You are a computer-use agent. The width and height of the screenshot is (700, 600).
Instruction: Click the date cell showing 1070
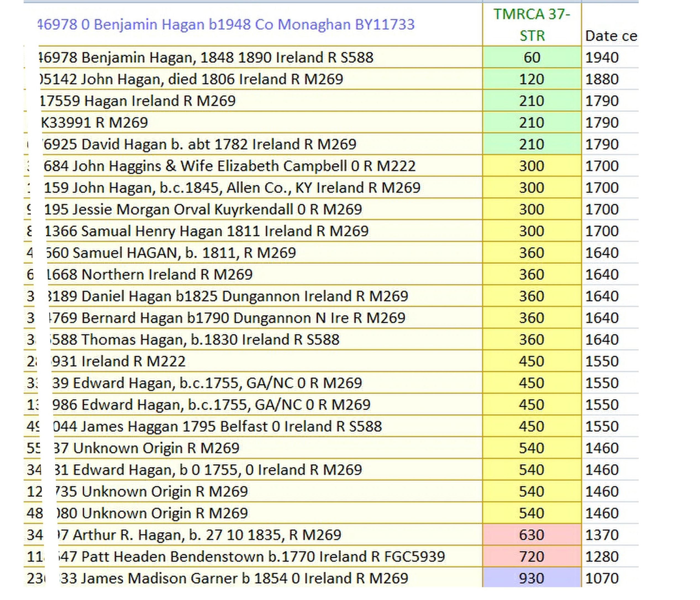click(610, 578)
